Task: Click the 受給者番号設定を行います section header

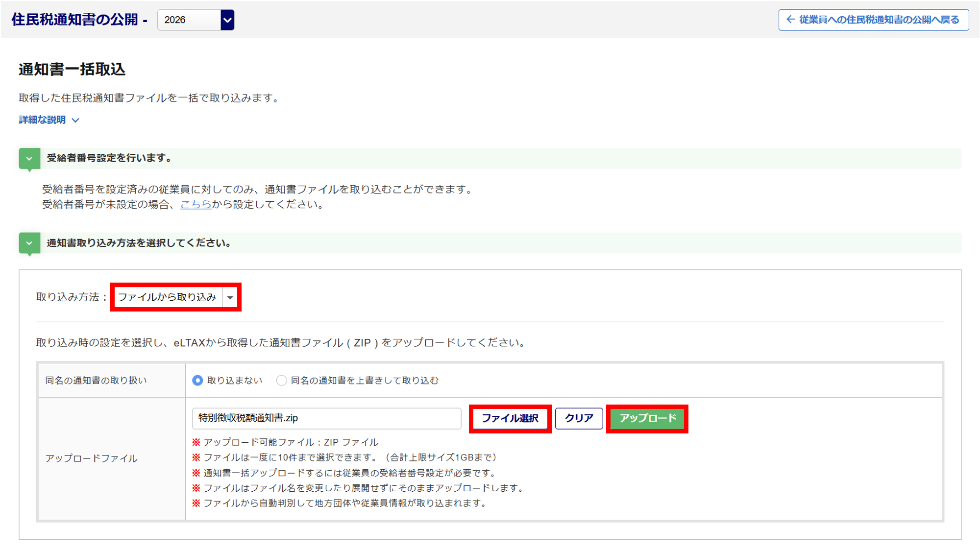Action: (490, 159)
